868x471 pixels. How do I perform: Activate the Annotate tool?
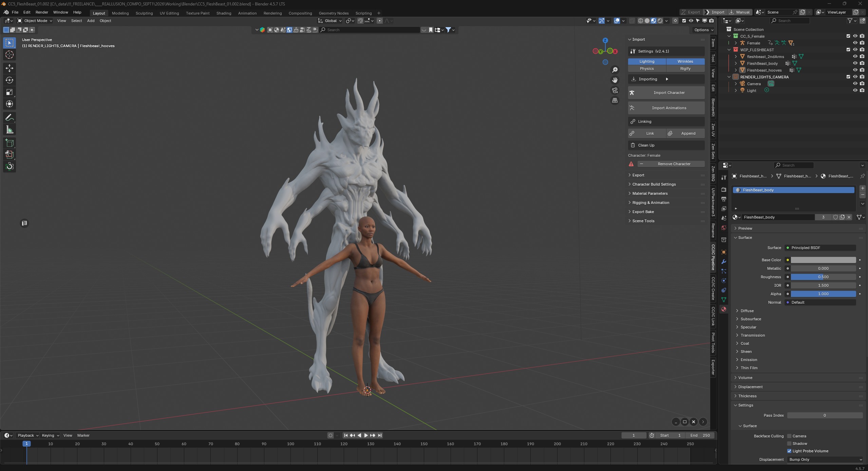[x=10, y=118]
